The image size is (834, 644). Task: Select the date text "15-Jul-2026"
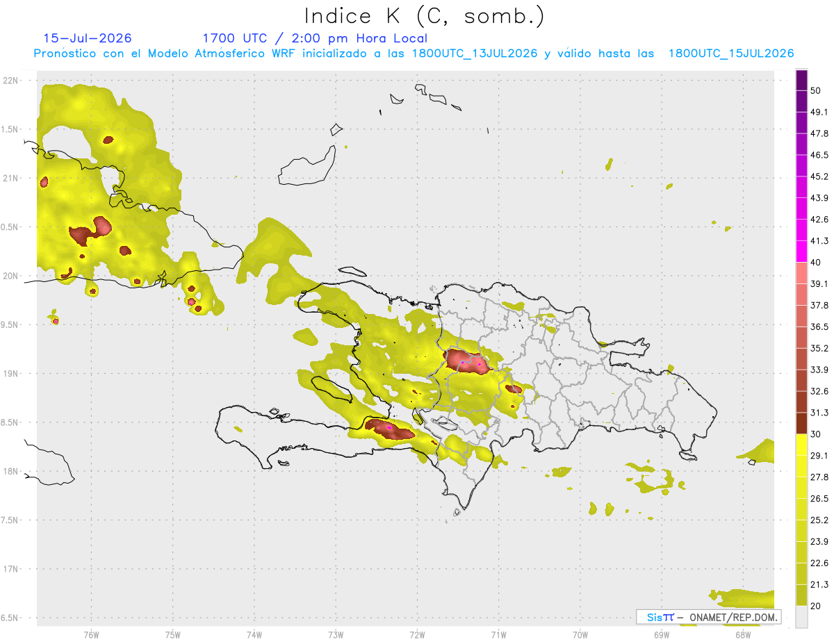coord(88,38)
